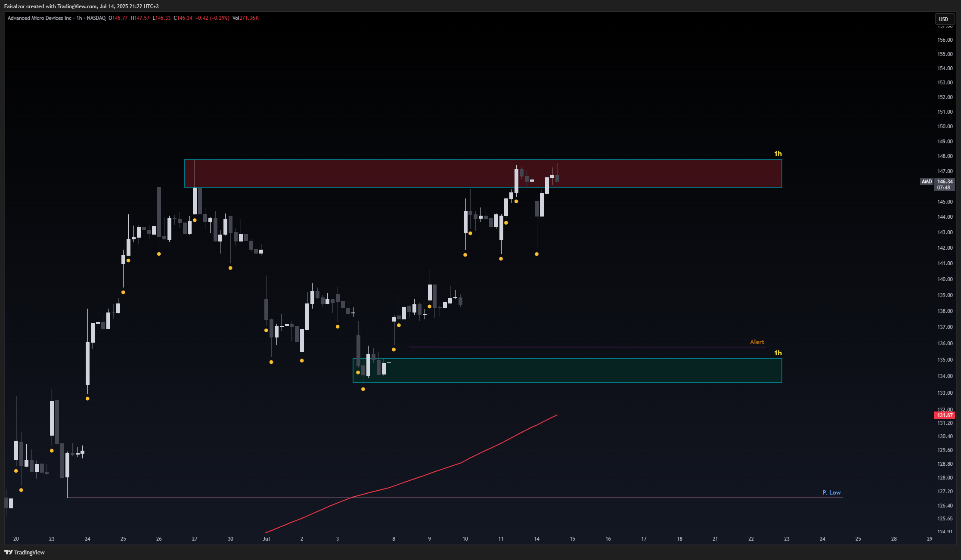
Task: Click the TradingView logo at bottom left
Action: point(25,552)
